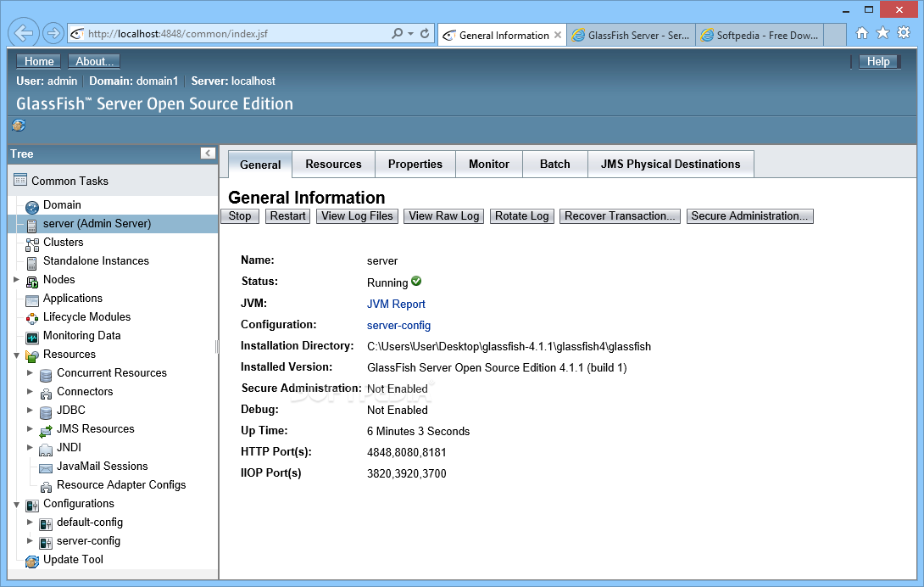Screen dimensions: 924x587
Task: Click the Standalone Instances icon
Action: (x=32, y=263)
